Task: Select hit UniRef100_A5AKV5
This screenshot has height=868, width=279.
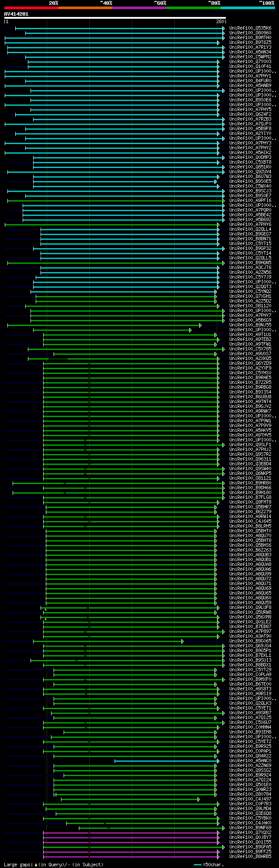Action: 250,431
